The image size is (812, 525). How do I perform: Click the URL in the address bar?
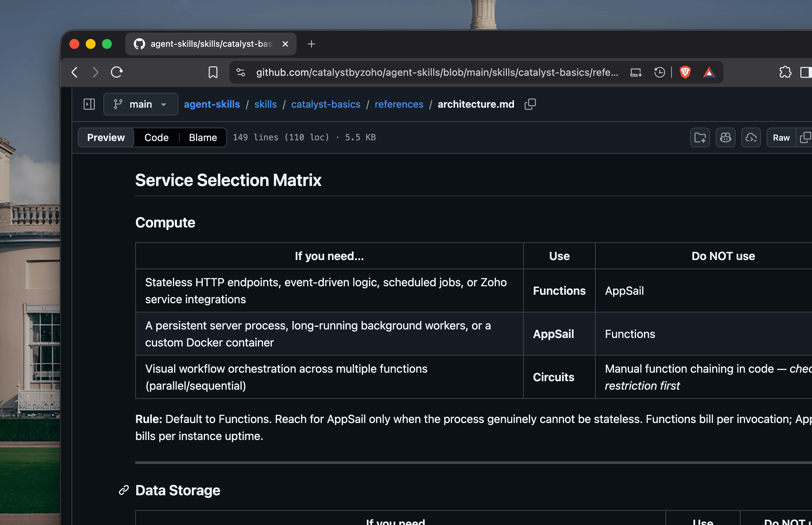click(x=437, y=72)
